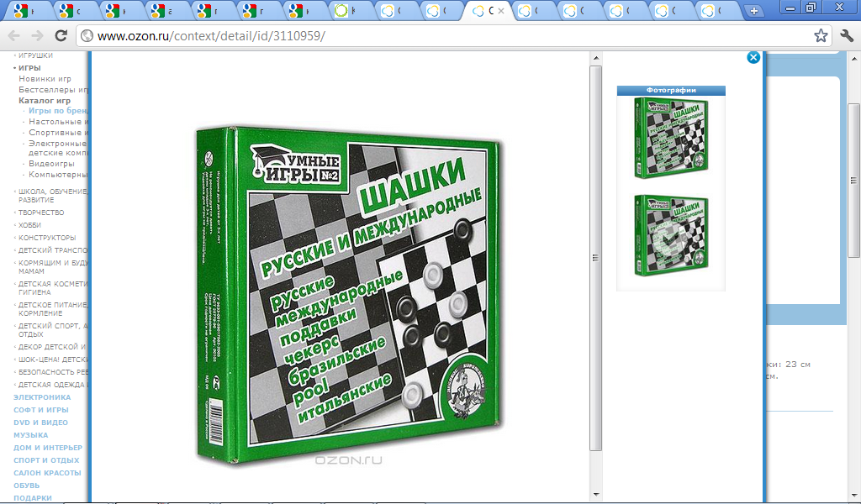
Task: Open КОНСТРУКТОРЫ category
Action: (x=47, y=238)
